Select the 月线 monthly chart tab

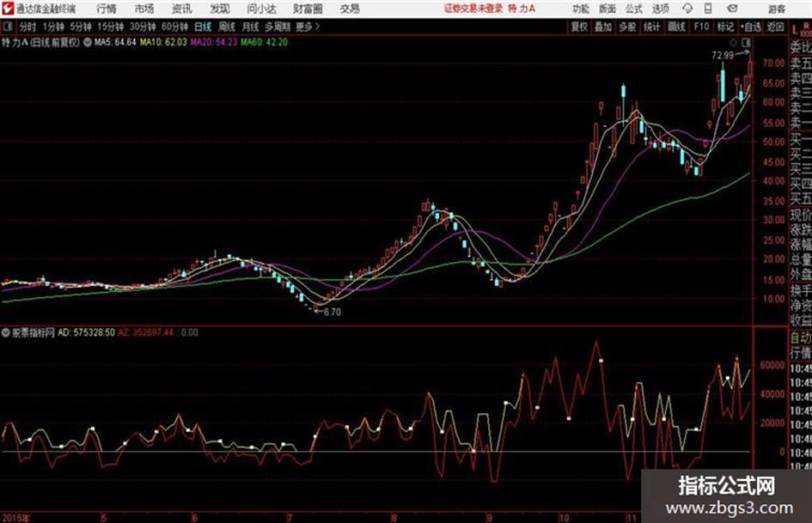(x=251, y=27)
